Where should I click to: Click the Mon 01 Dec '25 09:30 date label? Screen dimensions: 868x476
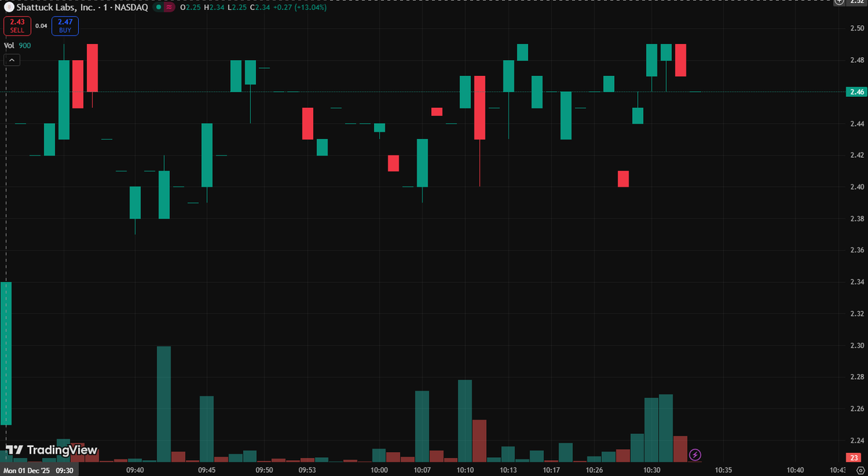(39, 469)
